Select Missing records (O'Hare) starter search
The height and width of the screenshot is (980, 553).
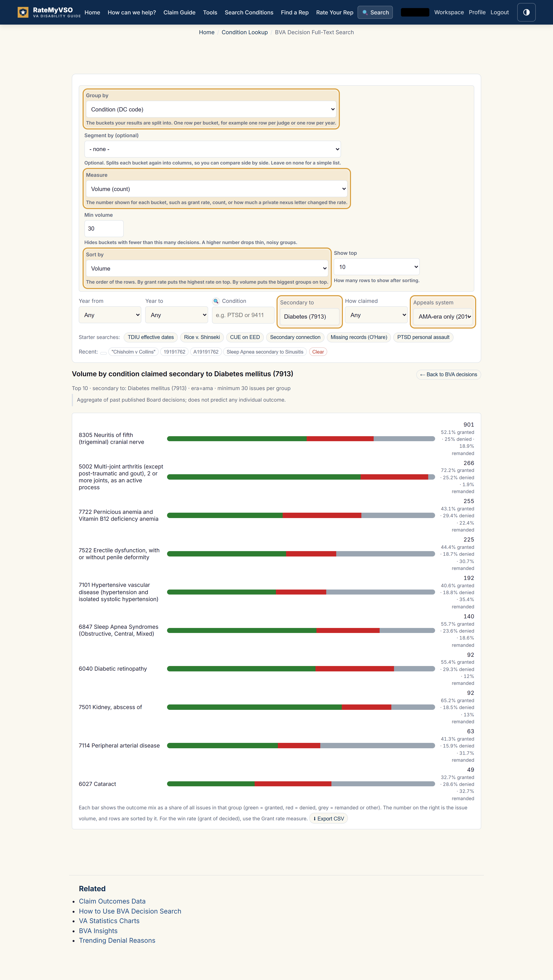[359, 337]
